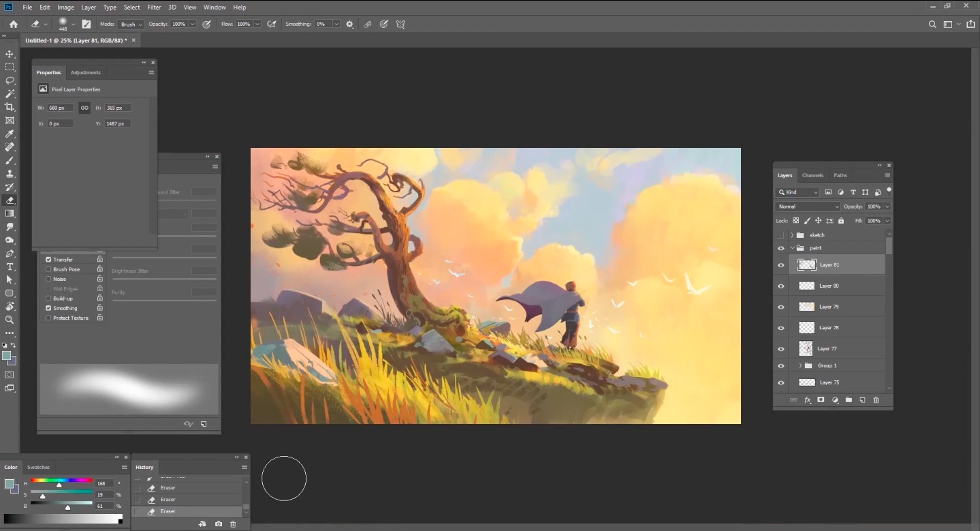Viewport: 980px width, 531px height.
Task: Open the layer style fx menu
Action: point(807,400)
